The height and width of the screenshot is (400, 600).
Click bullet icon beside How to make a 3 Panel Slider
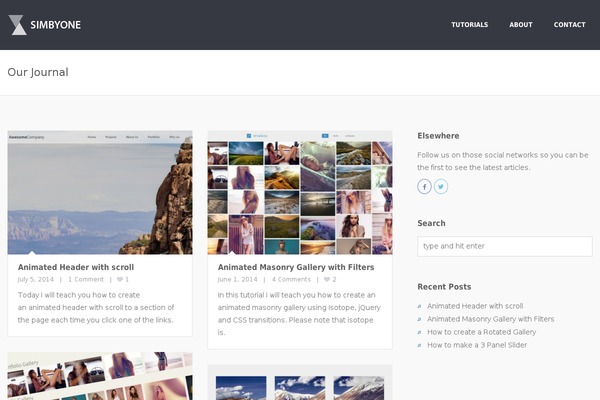tap(419, 345)
